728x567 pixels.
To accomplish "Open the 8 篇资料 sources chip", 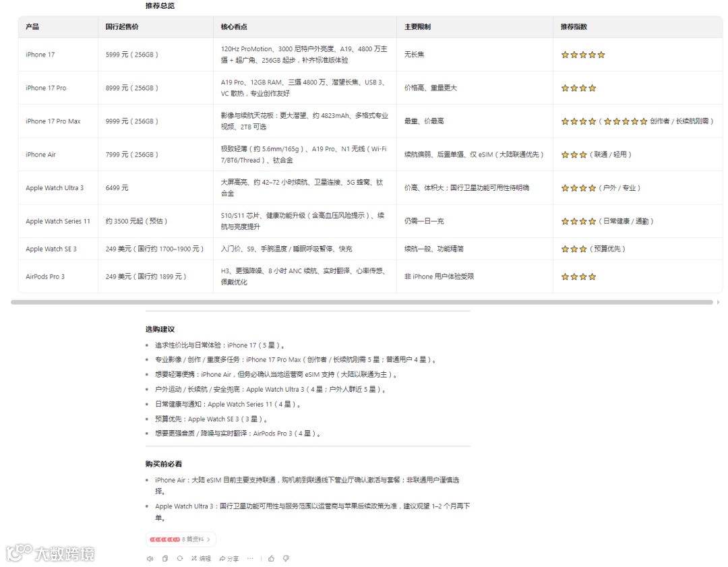I will tap(181, 539).
